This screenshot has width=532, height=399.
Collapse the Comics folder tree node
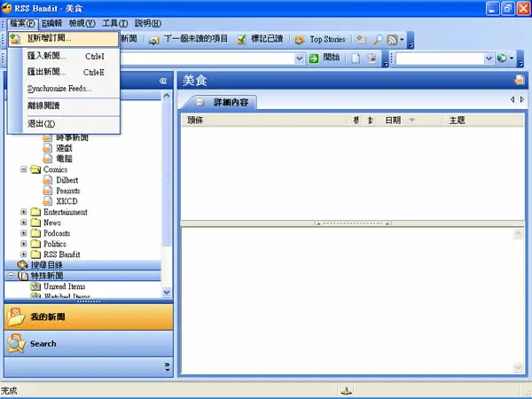pos(23,169)
